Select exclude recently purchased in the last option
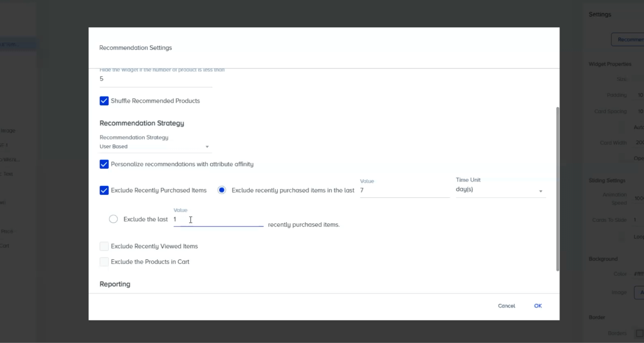 click(x=222, y=190)
